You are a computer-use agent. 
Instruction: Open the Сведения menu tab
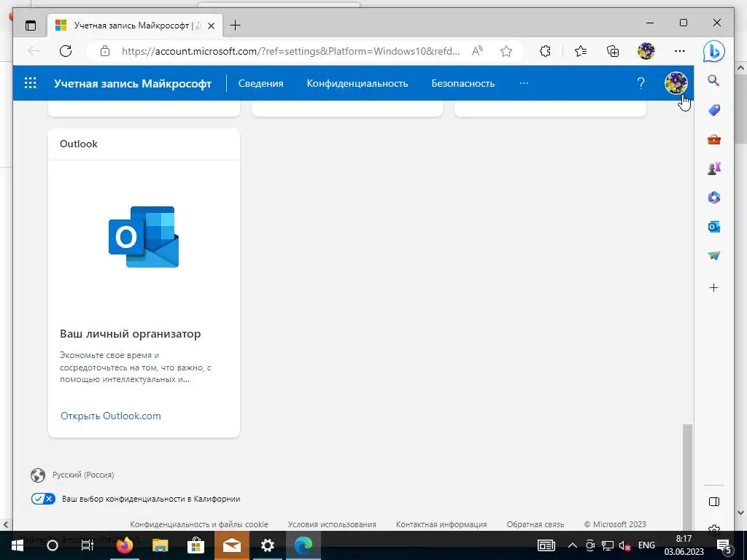[260, 83]
